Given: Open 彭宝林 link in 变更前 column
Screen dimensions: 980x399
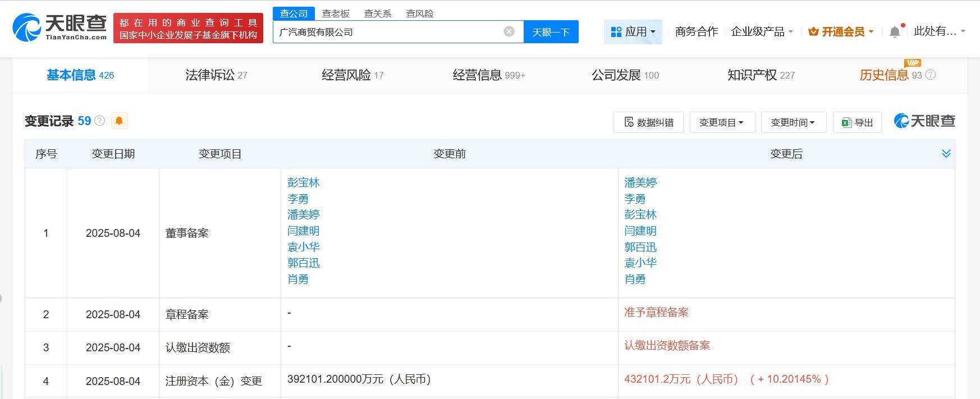Looking at the screenshot, I should pos(303,182).
